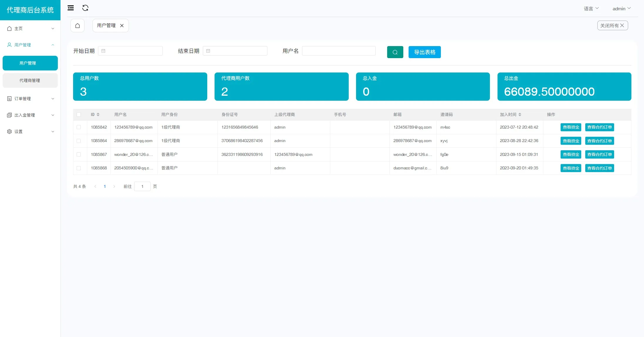Close the 用户管理 tab with X icon
Screen dimensions: 644x337
click(x=122, y=26)
